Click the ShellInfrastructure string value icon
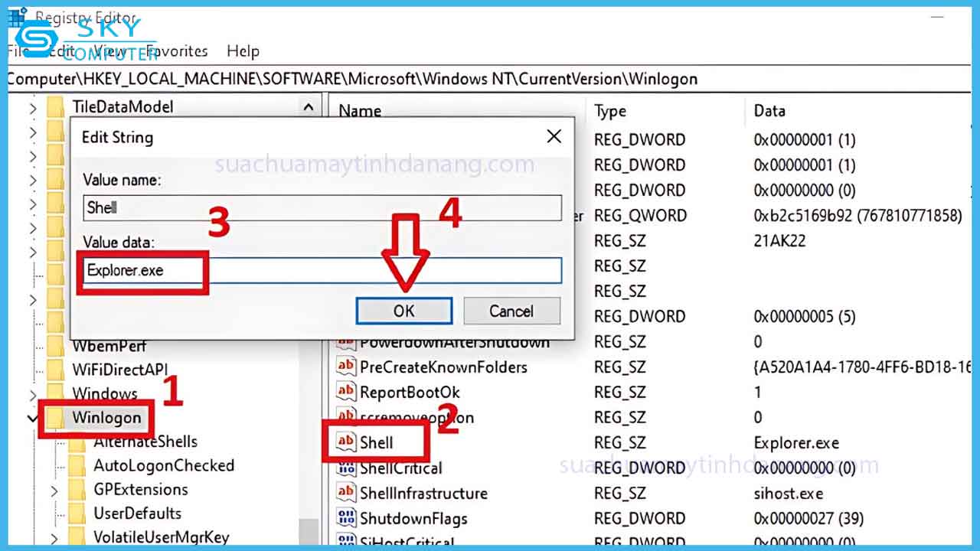 click(346, 493)
